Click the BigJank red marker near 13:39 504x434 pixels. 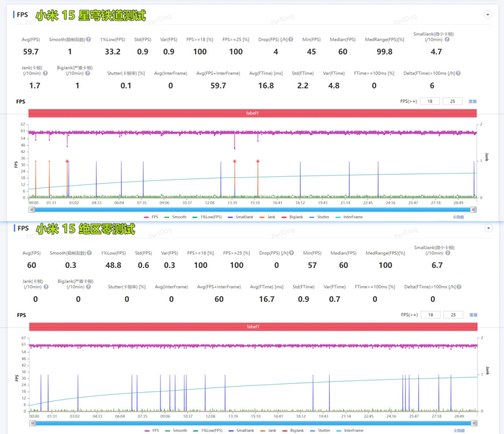pyautogui.click(x=235, y=161)
